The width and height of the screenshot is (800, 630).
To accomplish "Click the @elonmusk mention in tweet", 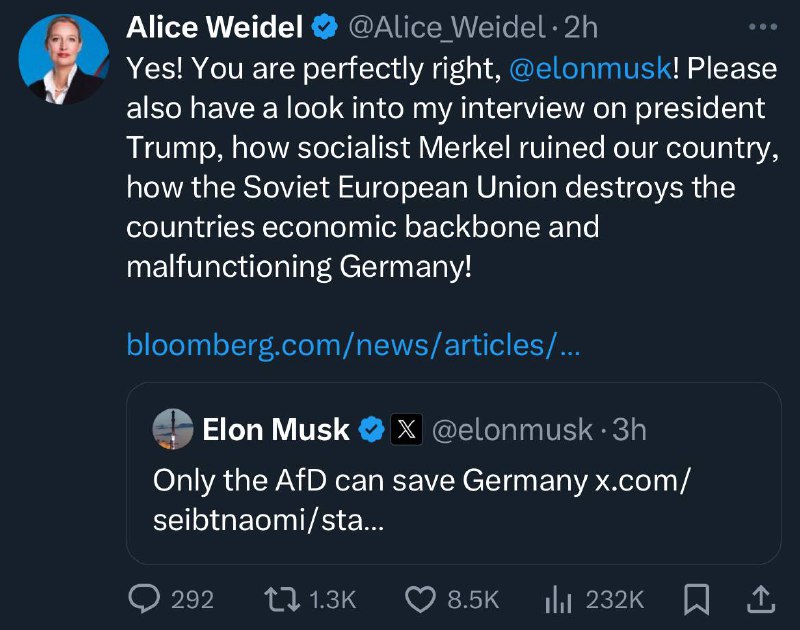I will [x=590, y=68].
